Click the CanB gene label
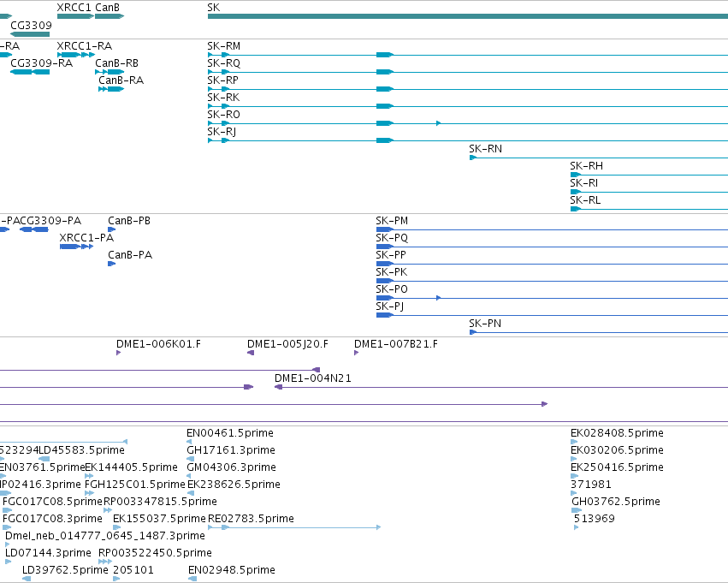728x583 pixels. (107, 8)
